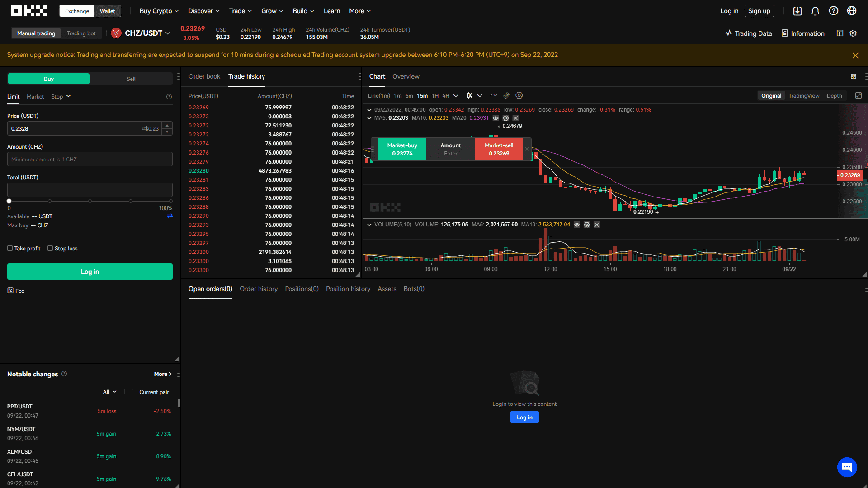Image resolution: width=868 pixels, height=488 pixels.
Task: Open the notifications bell
Action: (815, 11)
